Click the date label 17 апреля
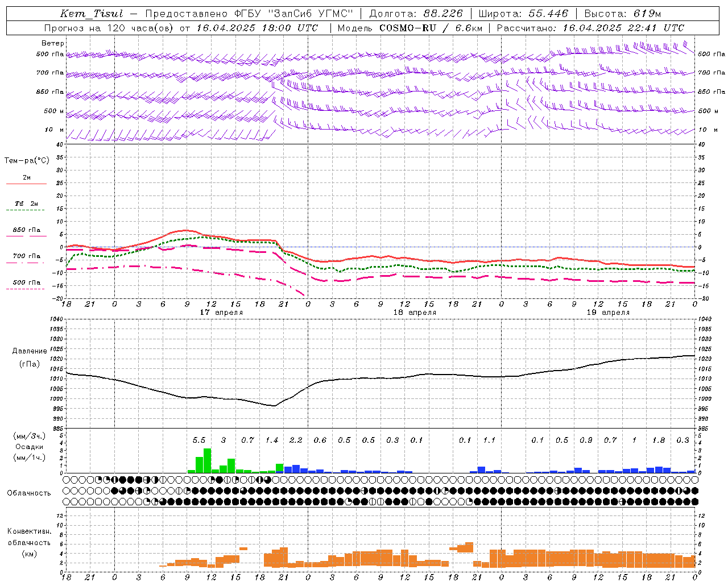This screenshot has width=728, height=582. pos(221,313)
